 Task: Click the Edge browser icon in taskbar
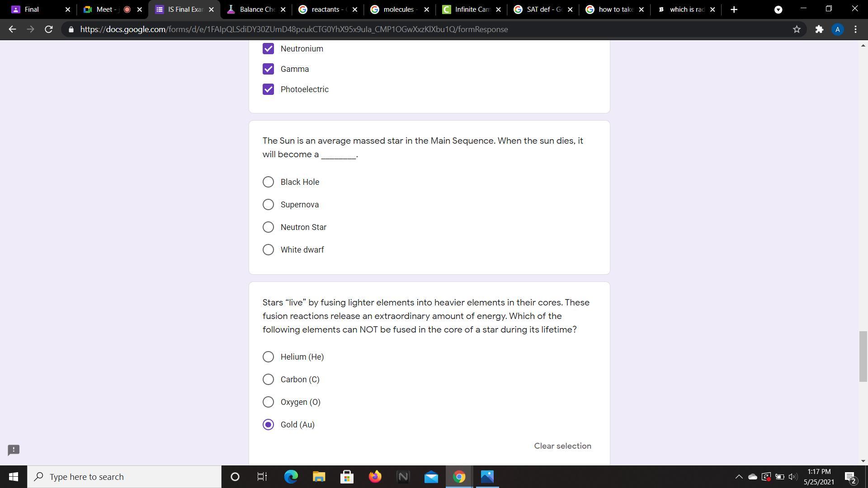290,477
